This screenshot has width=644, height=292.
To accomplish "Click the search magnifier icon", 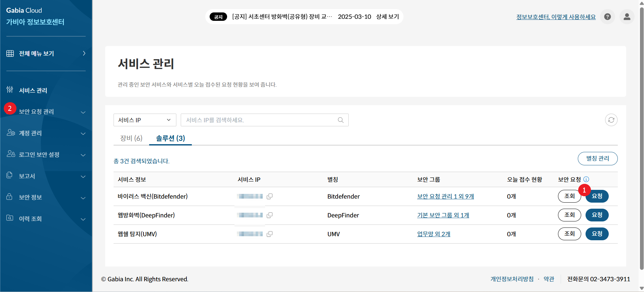I will [341, 120].
